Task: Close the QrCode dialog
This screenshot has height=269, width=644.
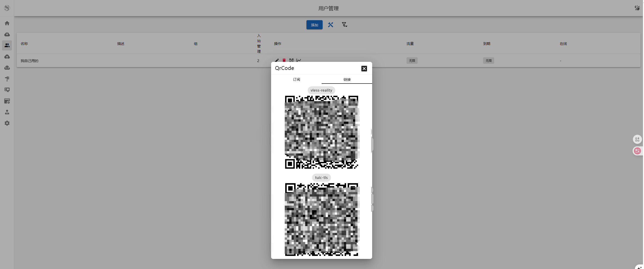Action: [x=364, y=69]
